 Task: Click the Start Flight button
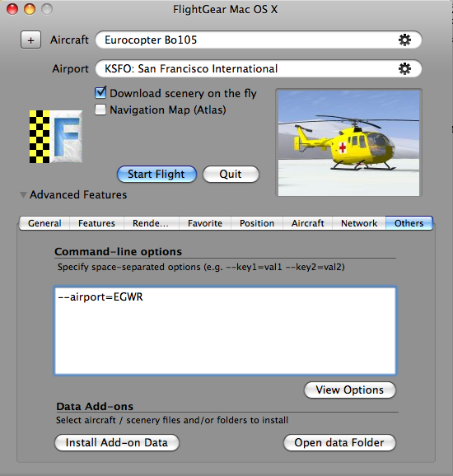pos(156,175)
